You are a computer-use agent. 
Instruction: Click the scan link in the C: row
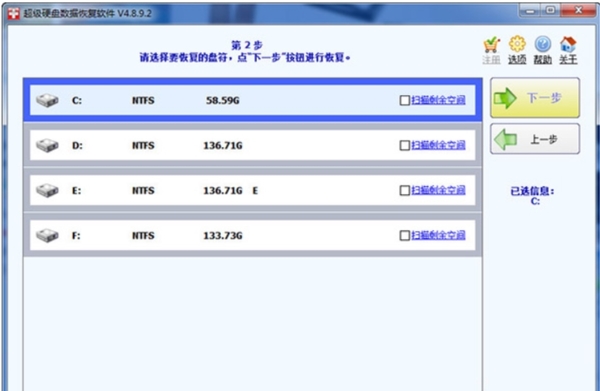click(439, 100)
